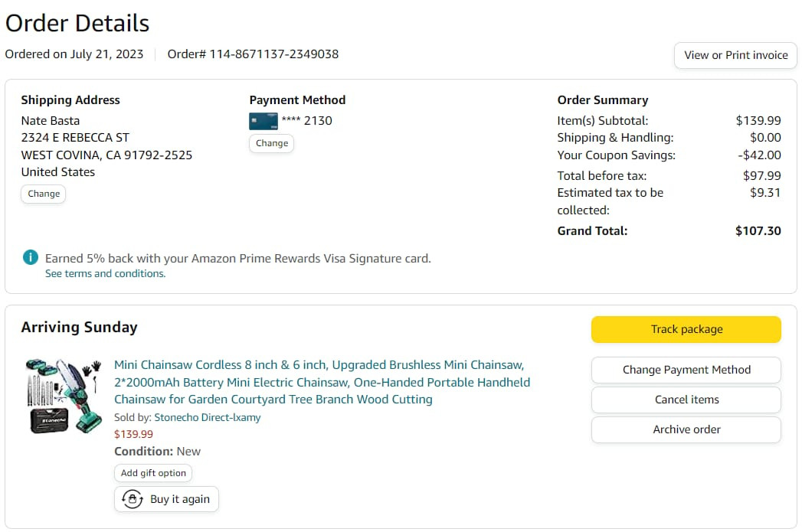The image size is (802, 532).
Task: Click the Grand Total amount $107.30
Action: pyautogui.click(x=758, y=230)
